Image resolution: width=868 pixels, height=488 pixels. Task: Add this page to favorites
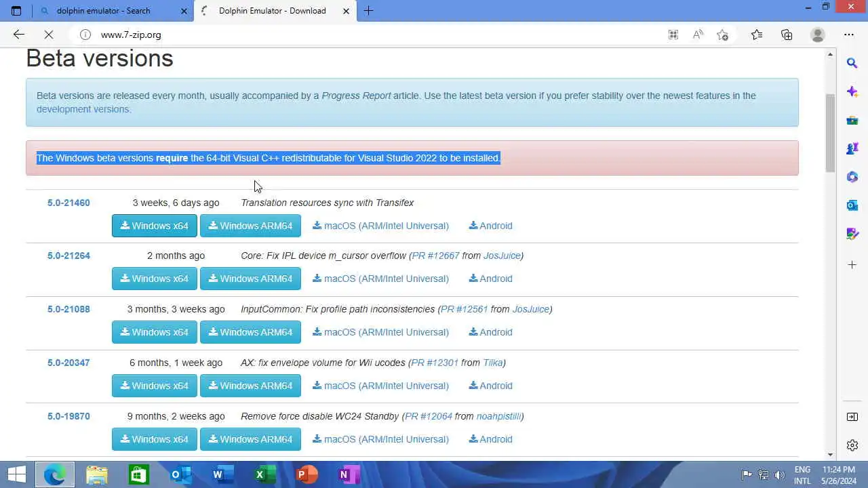tap(722, 35)
